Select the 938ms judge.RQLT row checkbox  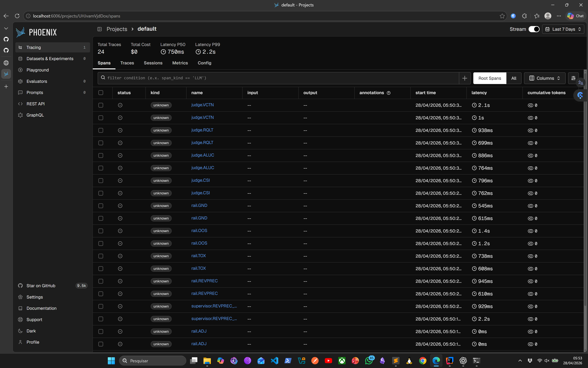point(101,130)
